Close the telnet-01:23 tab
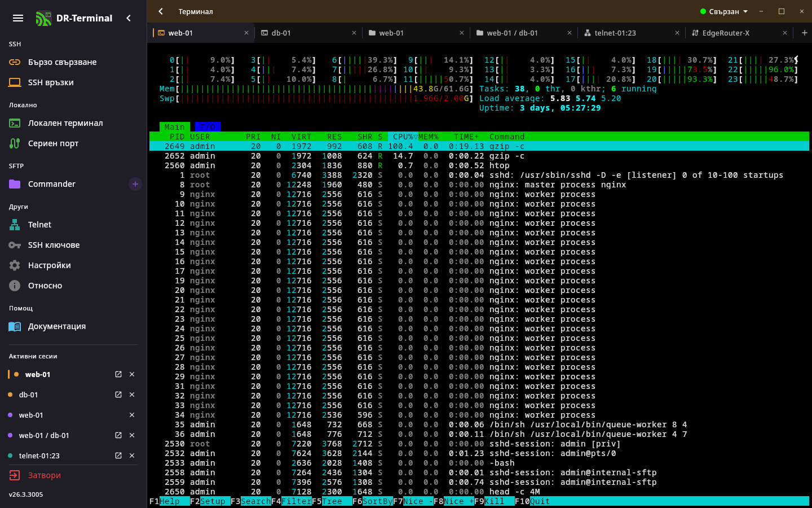Viewport: 812px width, 508px height. tap(677, 33)
